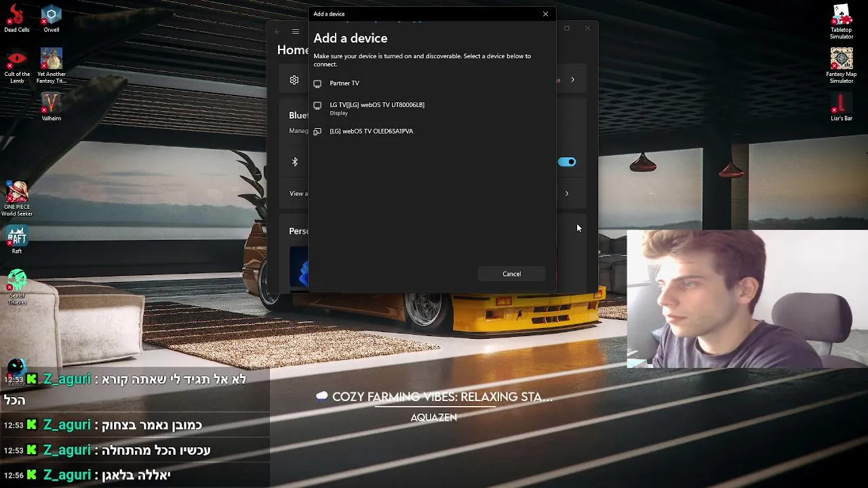Image resolution: width=868 pixels, height=488 pixels.
Task: Click the Bluetooth symbol in Settings window
Action: pos(295,162)
